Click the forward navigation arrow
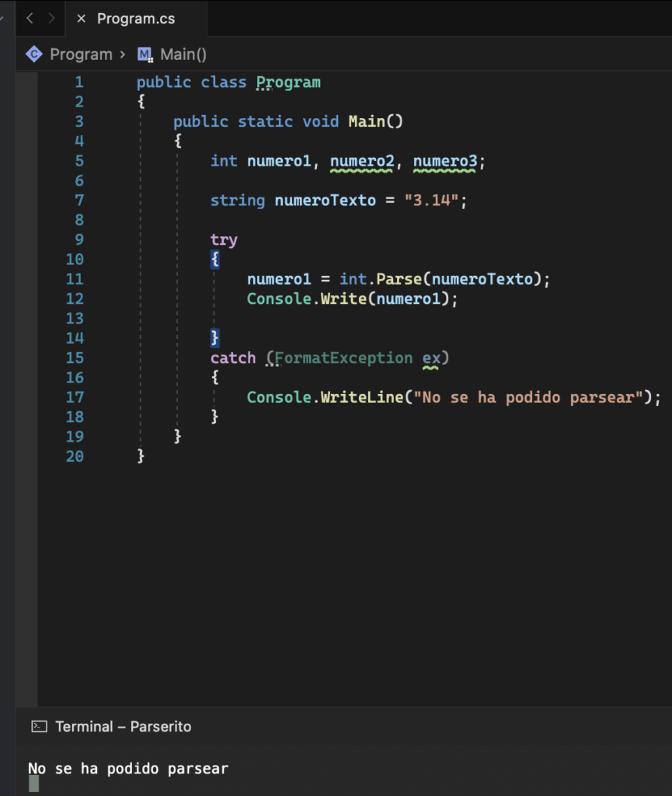Viewport: 672px width, 796px height. click(x=51, y=19)
